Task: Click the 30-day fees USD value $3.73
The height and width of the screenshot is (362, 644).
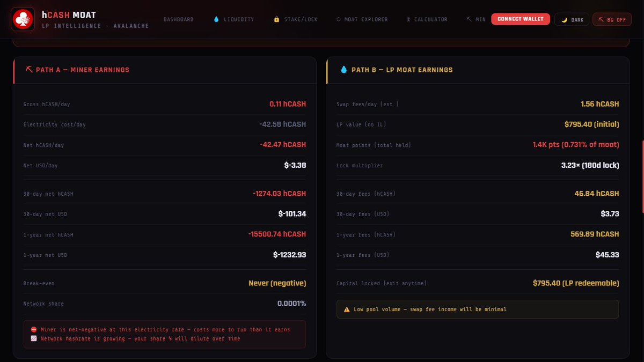Action: click(610, 214)
